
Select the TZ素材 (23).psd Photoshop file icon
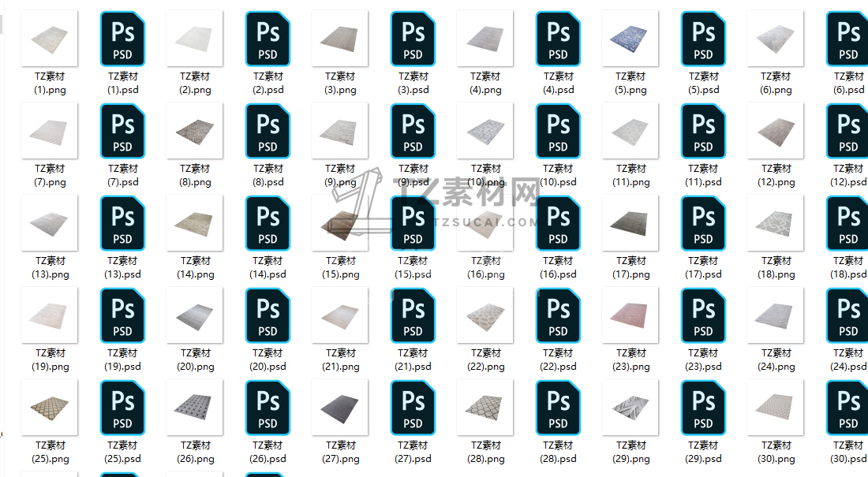pyautogui.click(x=703, y=316)
